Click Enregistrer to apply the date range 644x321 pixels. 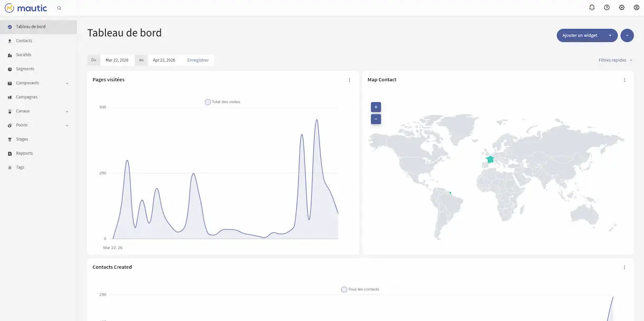click(x=198, y=60)
